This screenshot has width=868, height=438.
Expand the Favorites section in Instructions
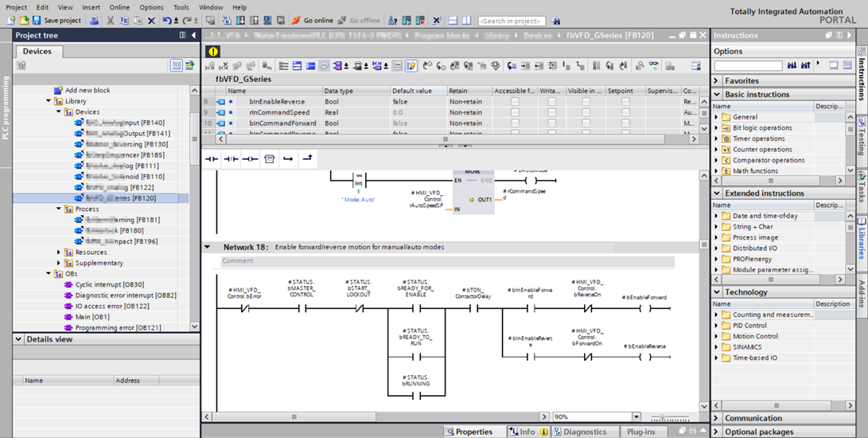pyautogui.click(x=716, y=80)
